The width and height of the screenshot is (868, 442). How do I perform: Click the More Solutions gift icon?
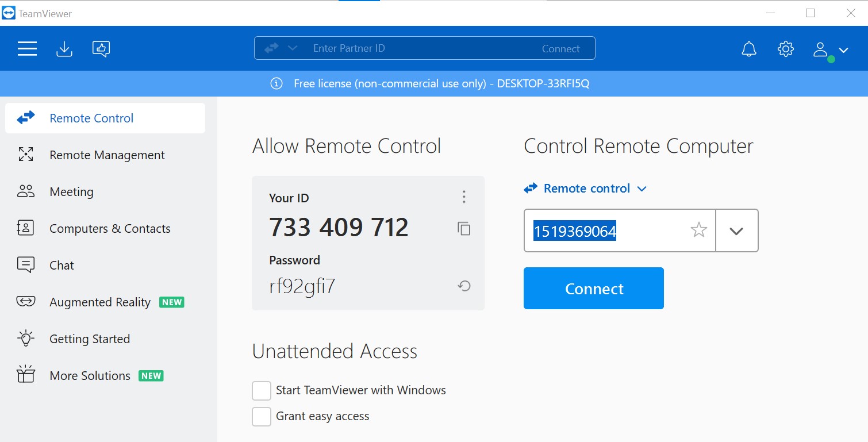26,375
